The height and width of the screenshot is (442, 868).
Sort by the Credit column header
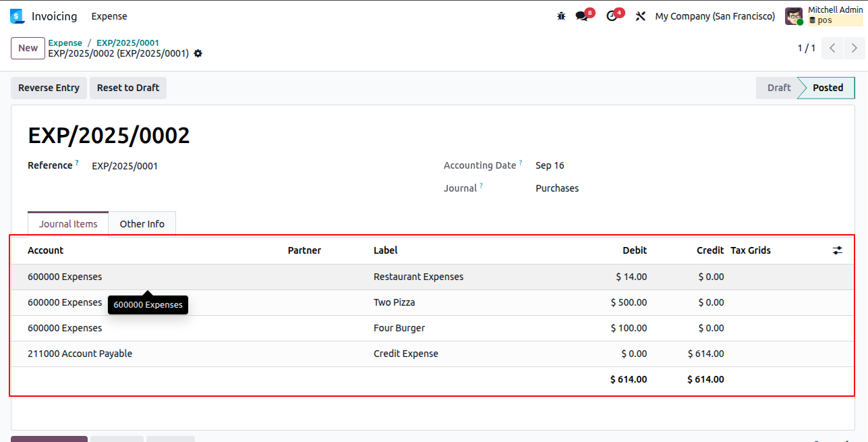click(x=710, y=250)
